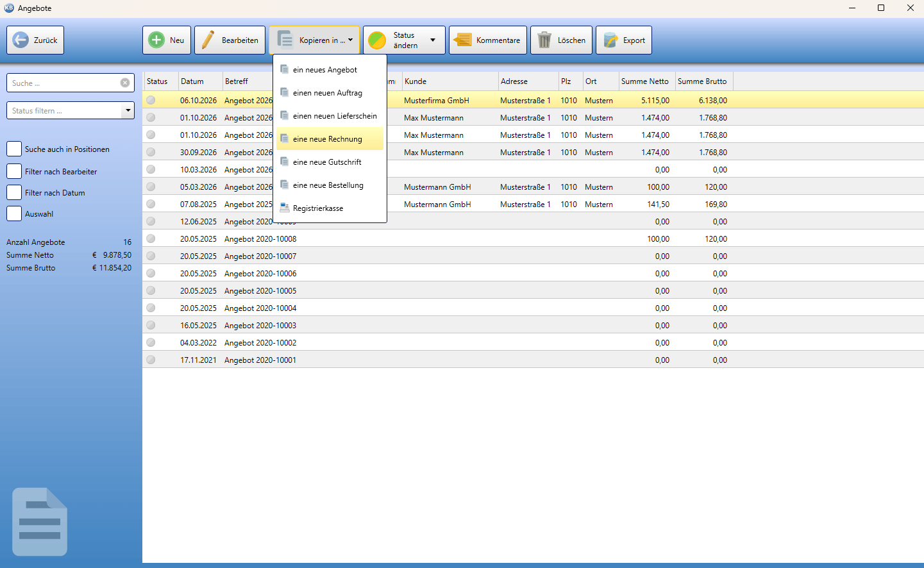Click the 'Summe Netto' column header
Viewport: 924px width, 568px height.
click(647, 81)
